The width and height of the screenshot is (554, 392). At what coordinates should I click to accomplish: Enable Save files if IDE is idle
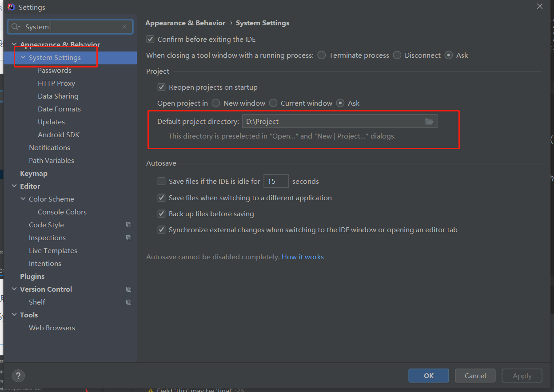click(x=161, y=182)
